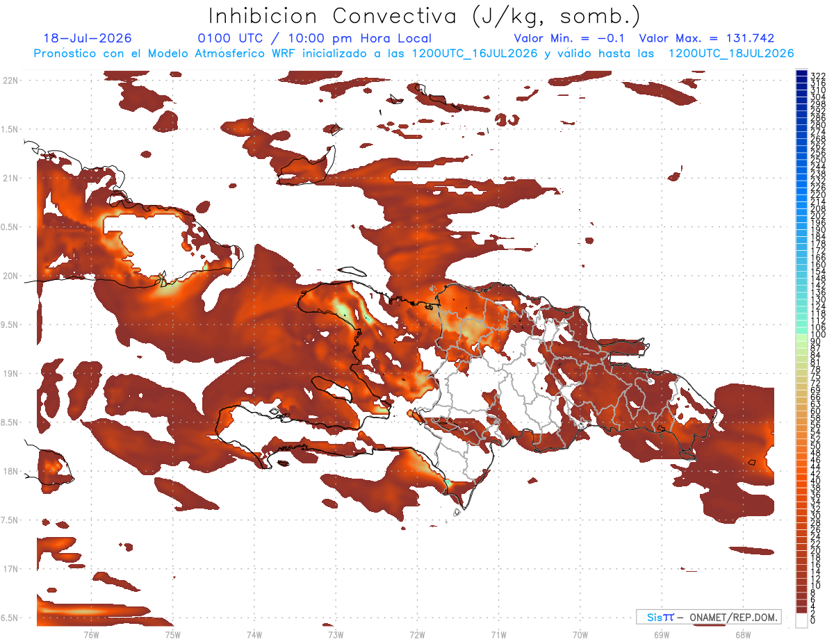The width and height of the screenshot is (834, 644).
Task: Click the '74W' longitude label
Action: 254,634
